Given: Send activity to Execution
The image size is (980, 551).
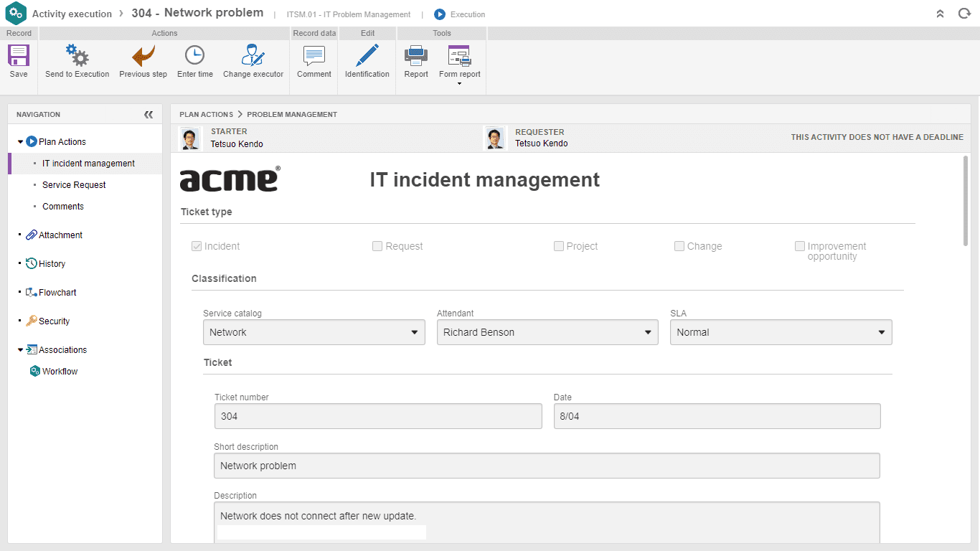Looking at the screenshot, I should click(77, 55).
